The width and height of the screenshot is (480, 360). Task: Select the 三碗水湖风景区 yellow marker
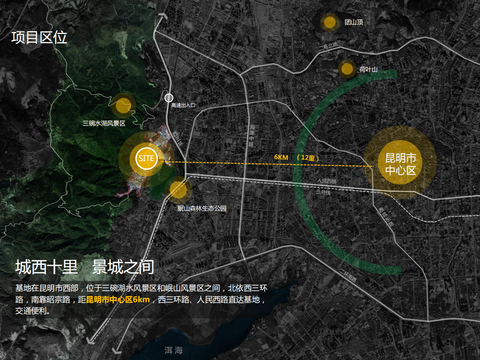click(123, 106)
